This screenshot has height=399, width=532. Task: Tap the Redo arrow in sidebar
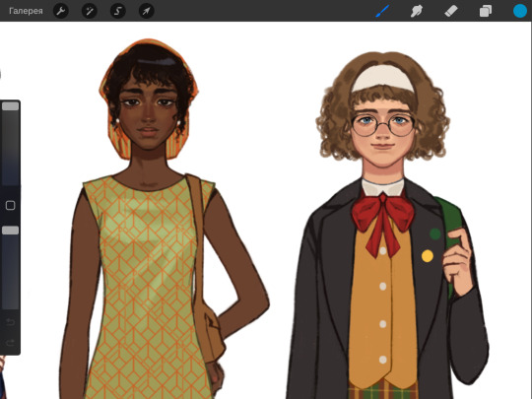pyautogui.click(x=10, y=343)
